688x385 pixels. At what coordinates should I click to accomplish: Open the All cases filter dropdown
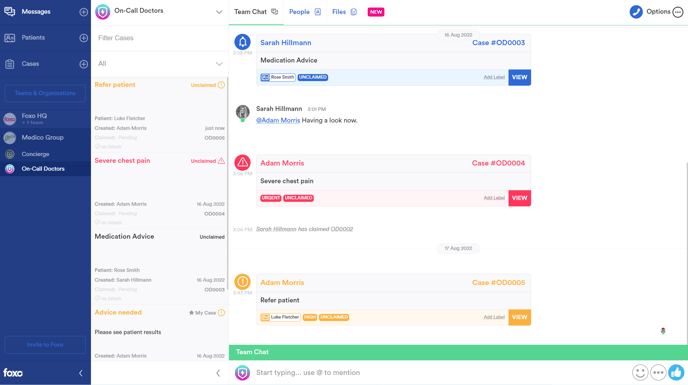159,64
